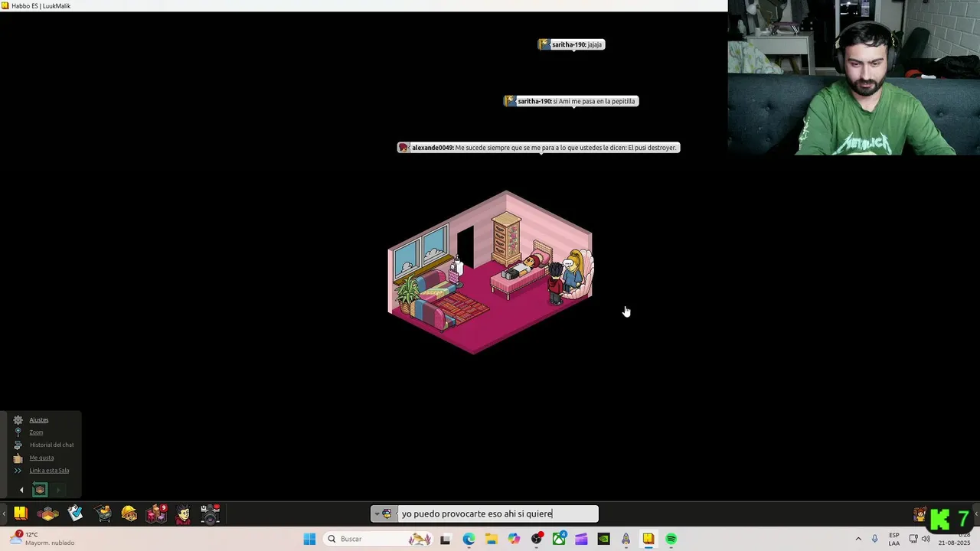Open the weather widget 12°C
The image size is (980, 551).
pos(42,539)
